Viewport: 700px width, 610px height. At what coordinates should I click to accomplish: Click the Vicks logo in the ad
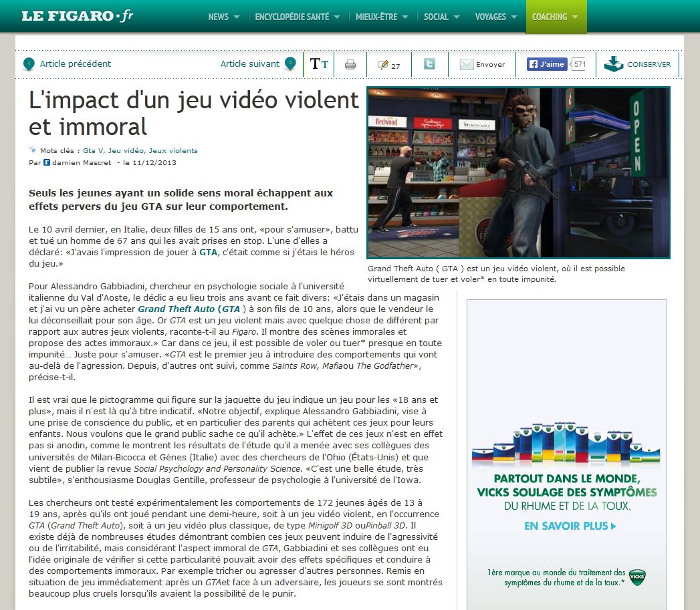(x=637, y=577)
